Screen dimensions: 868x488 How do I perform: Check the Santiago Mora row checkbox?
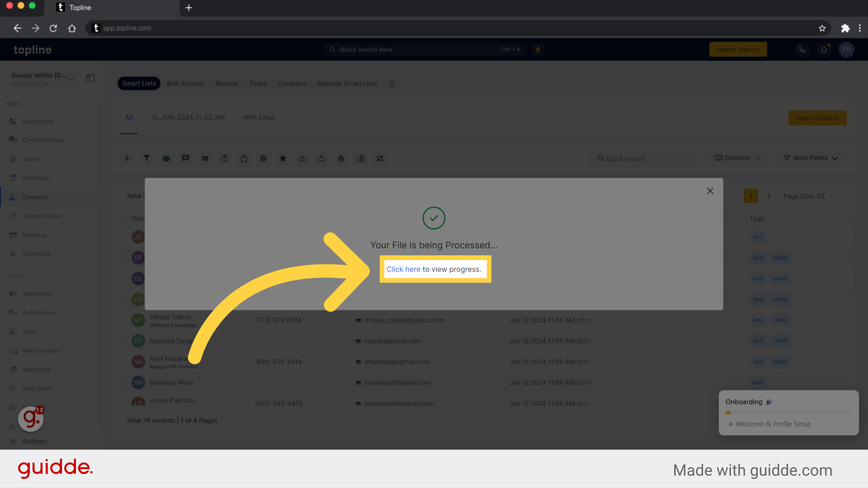[x=123, y=383]
